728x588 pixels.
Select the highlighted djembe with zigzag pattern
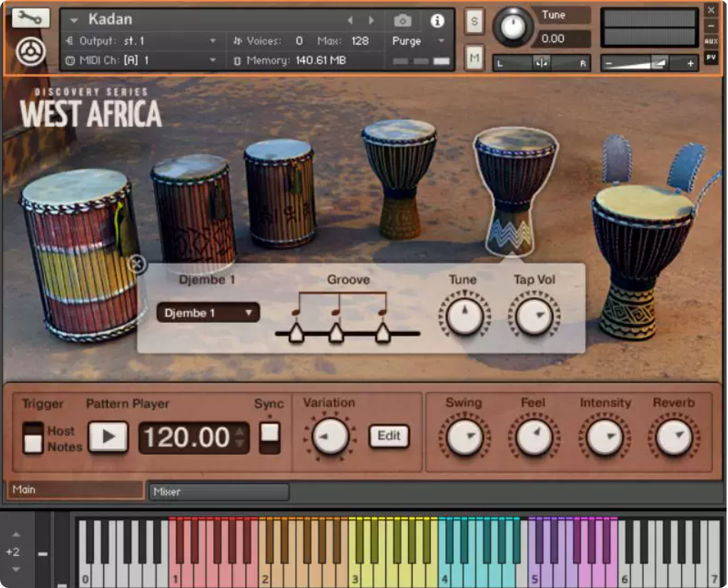514,190
